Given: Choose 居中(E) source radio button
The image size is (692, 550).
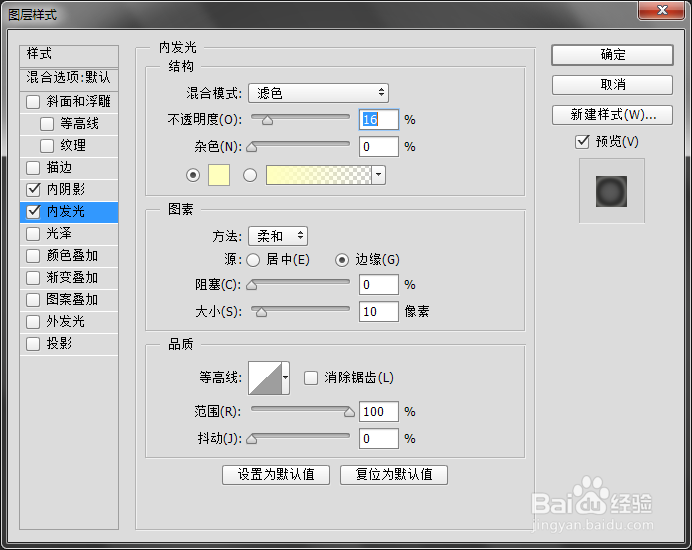Looking at the screenshot, I should point(253,260).
